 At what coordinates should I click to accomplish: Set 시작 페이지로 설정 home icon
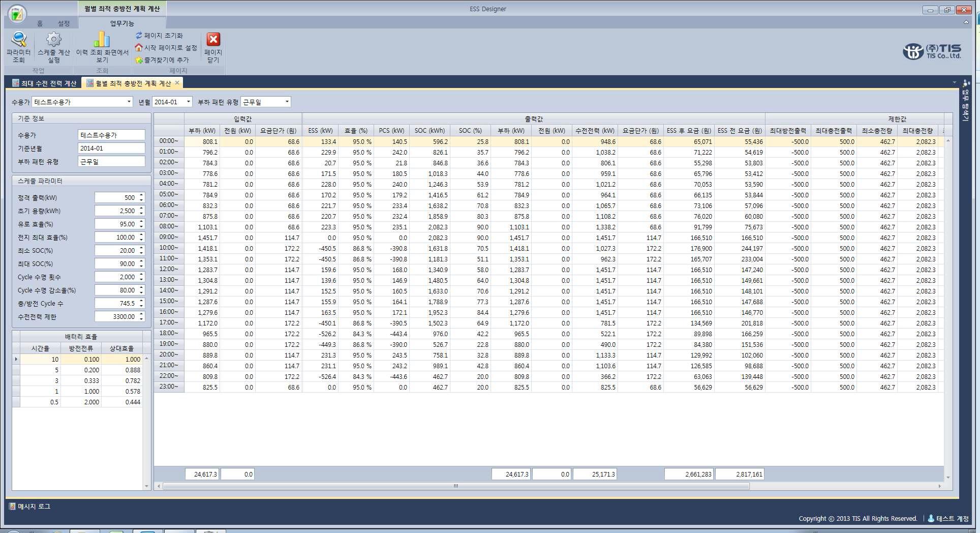[139, 47]
